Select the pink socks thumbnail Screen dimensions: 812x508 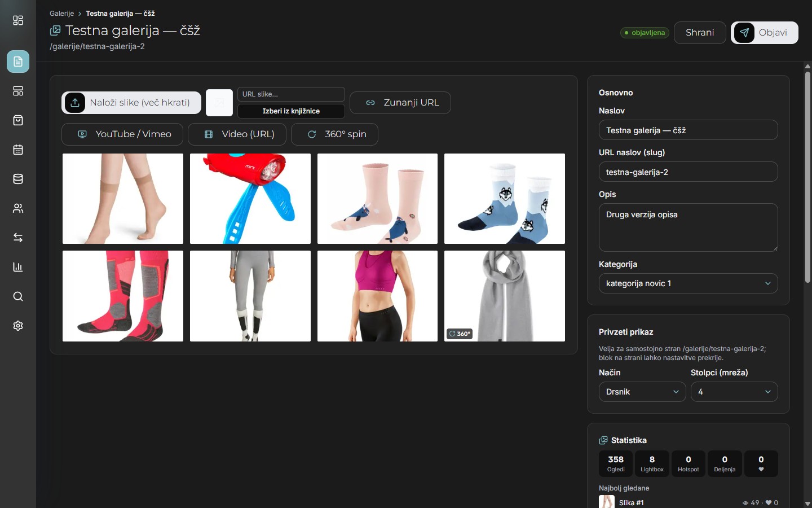tap(377, 199)
